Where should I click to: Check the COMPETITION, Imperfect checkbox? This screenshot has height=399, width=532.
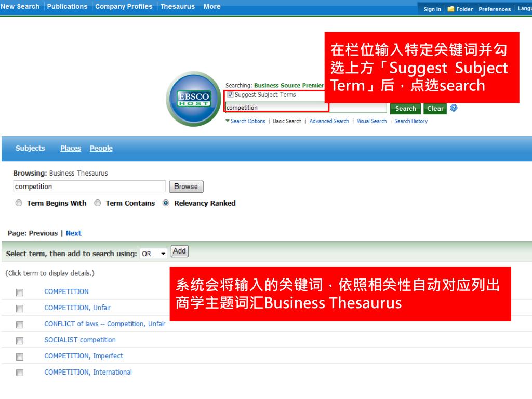click(20, 356)
